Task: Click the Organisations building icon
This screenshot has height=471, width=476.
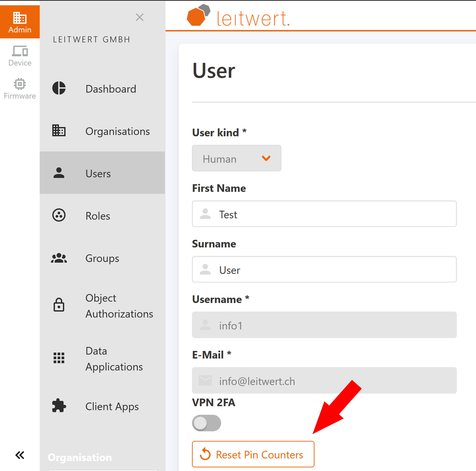Action: point(59,131)
